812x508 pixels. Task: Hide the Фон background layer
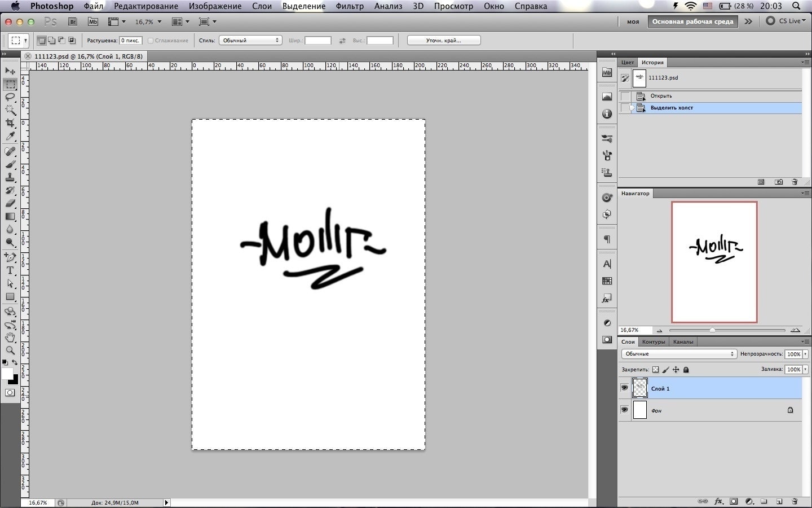coord(624,410)
